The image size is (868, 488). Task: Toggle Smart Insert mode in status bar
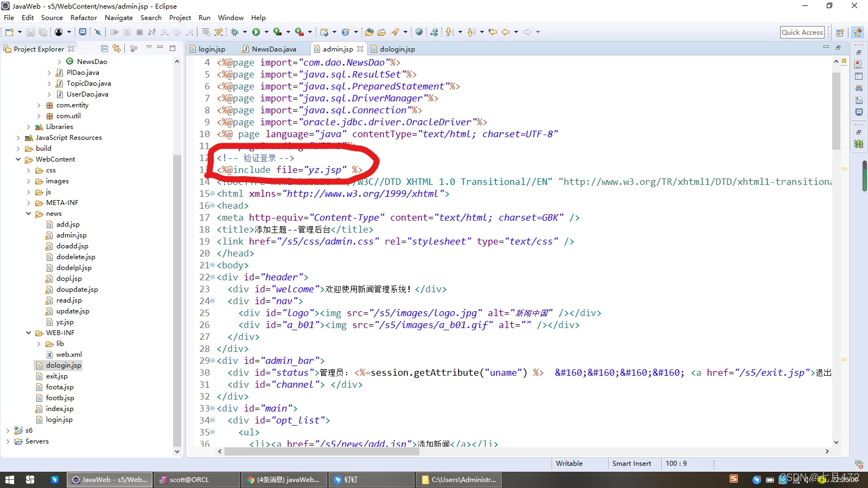click(x=631, y=463)
